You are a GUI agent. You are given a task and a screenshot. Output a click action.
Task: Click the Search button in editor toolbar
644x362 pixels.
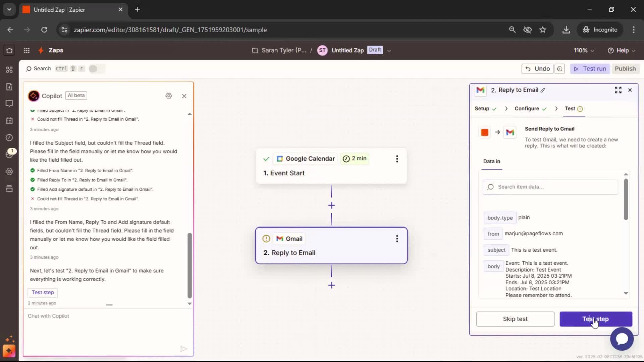(38, 69)
